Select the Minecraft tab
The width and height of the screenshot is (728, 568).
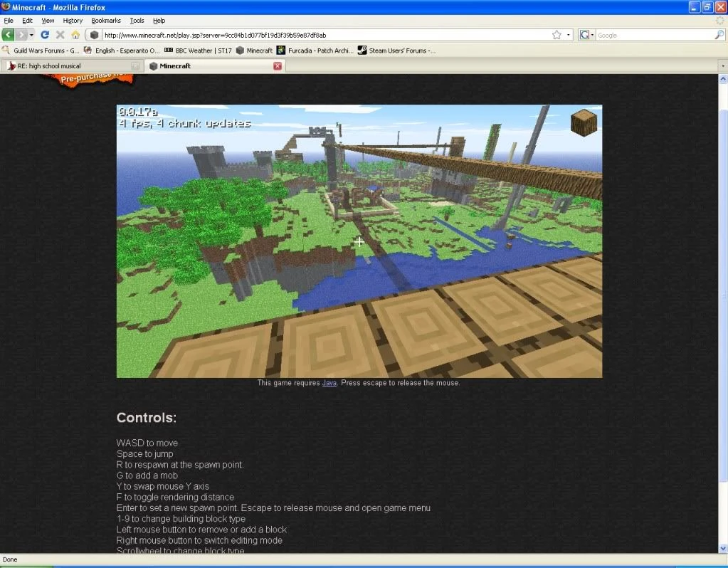click(213, 66)
